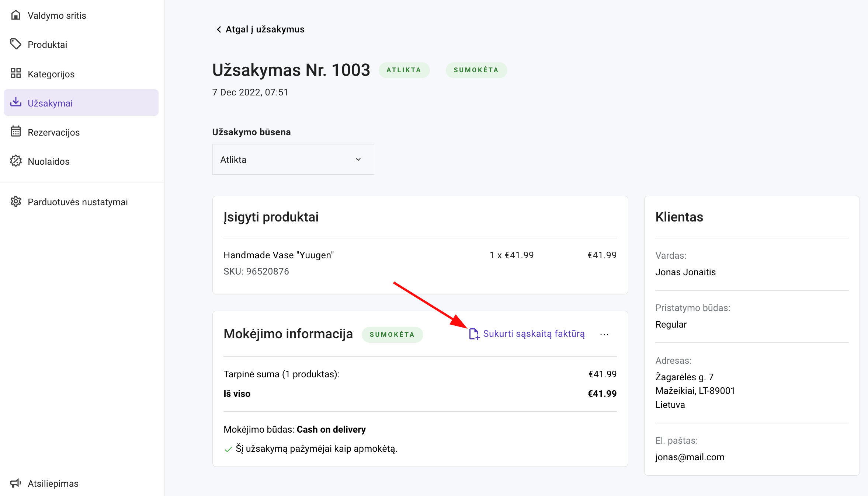
Task: Click the grid icon beside Kategorijos
Action: point(15,73)
